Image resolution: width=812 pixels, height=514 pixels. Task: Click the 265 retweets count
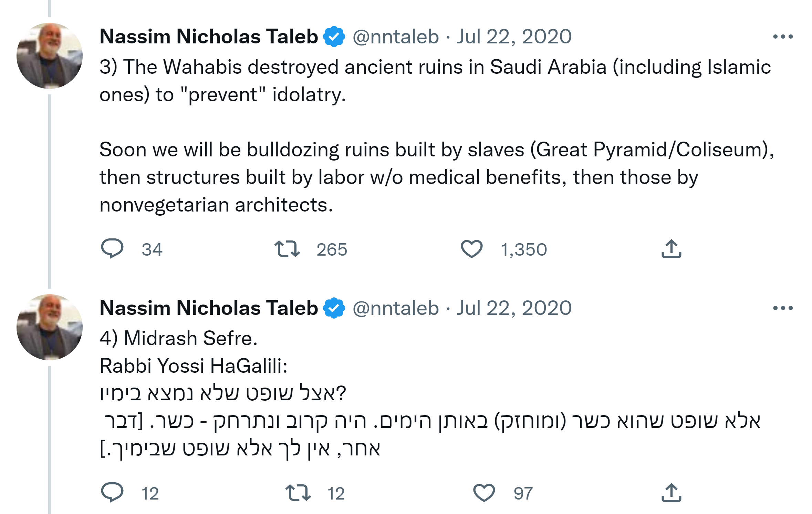(332, 249)
